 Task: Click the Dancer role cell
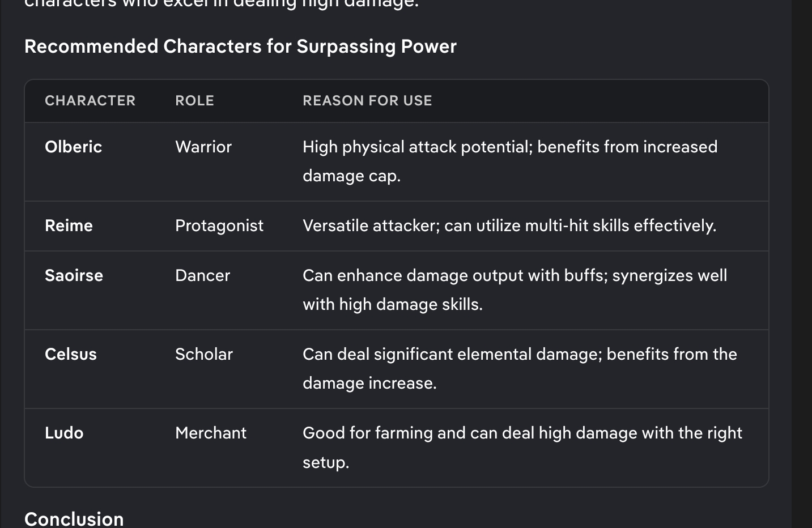(x=202, y=275)
